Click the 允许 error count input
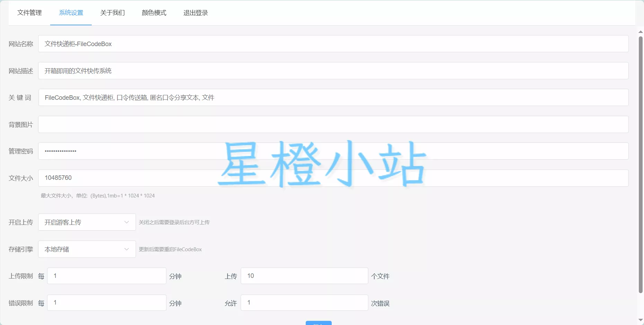The width and height of the screenshot is (644, 325). [x=304, y=302]
